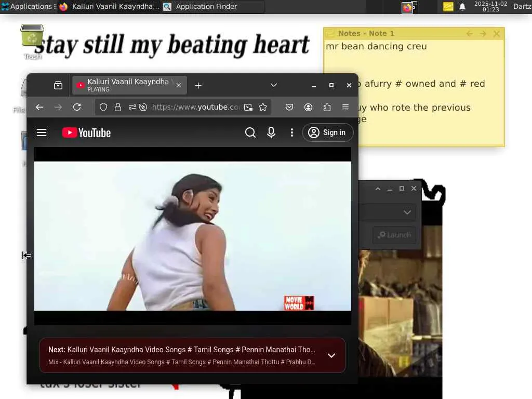Go back in Firefox
Screen dimensions: 532x399
pyautogui.click(x=39, y=107)
